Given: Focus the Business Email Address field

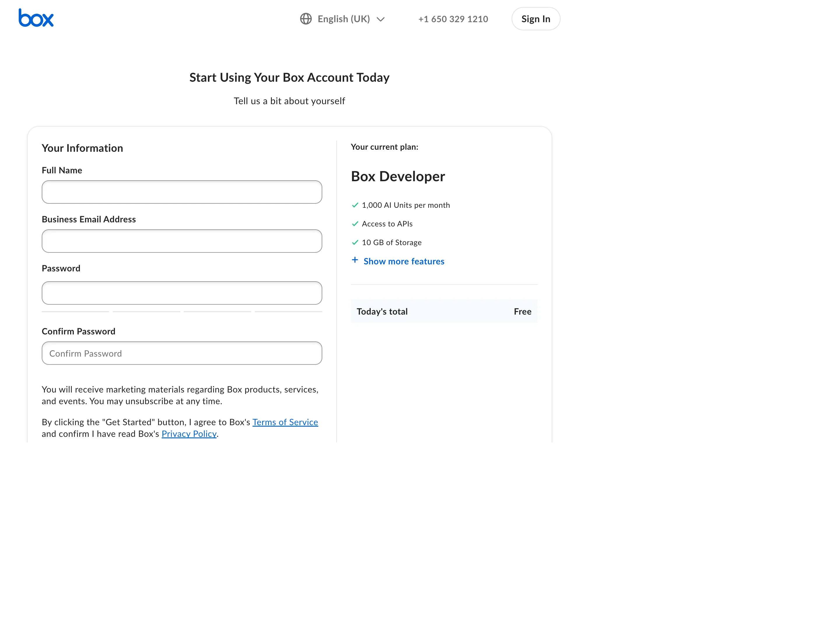Looking at the screenshot, I should tap(182, 241).
